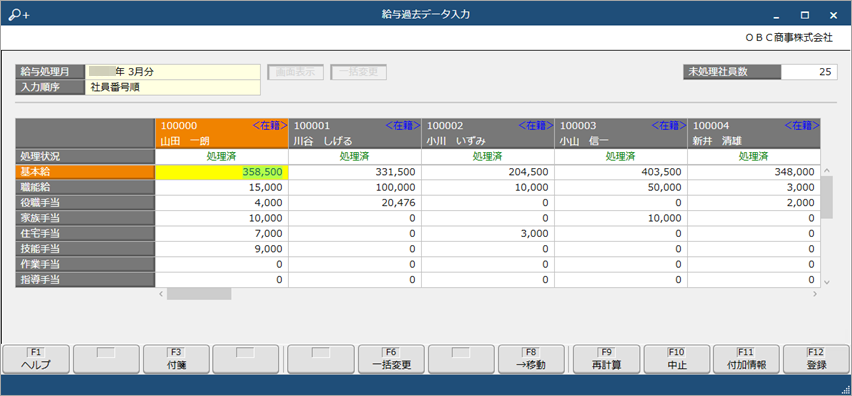Click 職能給 cell 100,000
This screenshot has width=852, height=396.
click(355, 187)
